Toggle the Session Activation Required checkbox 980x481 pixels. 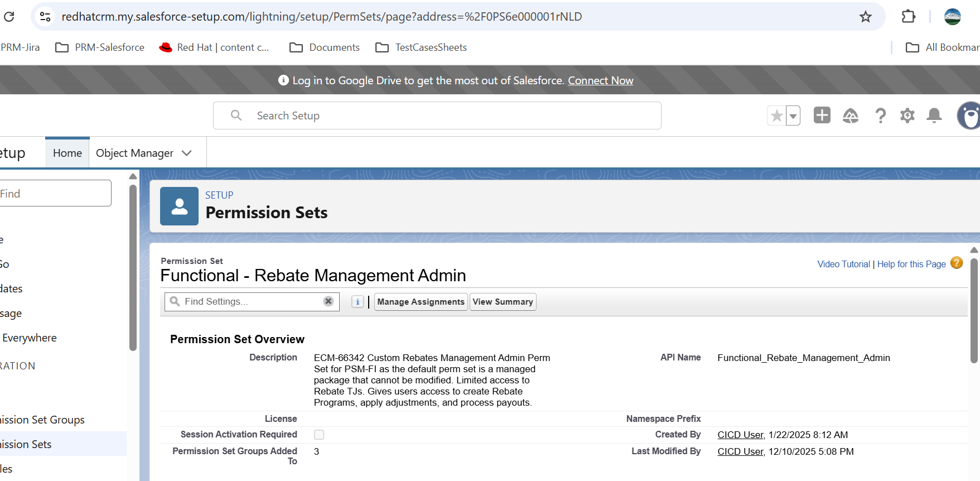pos(319,435)
